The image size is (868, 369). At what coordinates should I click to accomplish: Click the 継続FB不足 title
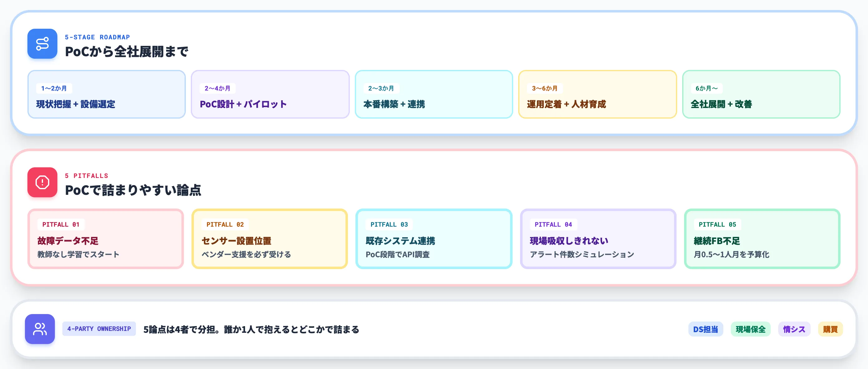tap(717, 241)
